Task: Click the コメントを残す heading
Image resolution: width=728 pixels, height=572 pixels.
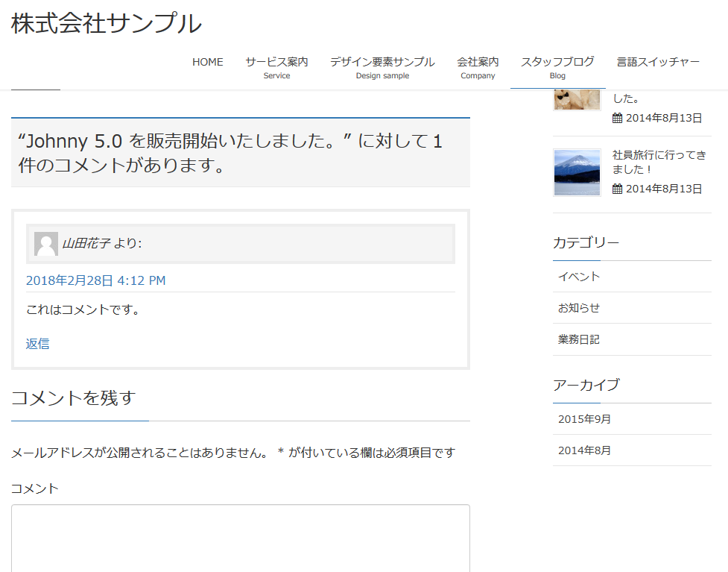Action: point(73,398)
